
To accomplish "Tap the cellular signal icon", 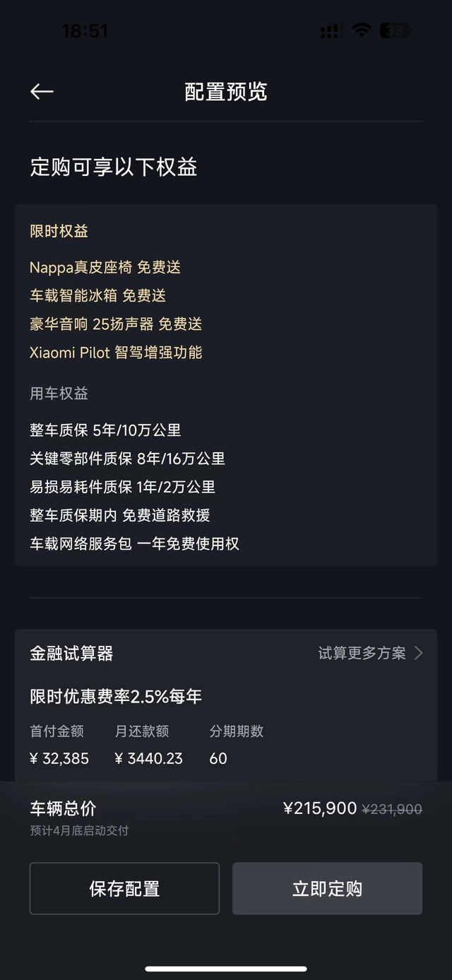I will pyautogui.click(x=329, y=31).
